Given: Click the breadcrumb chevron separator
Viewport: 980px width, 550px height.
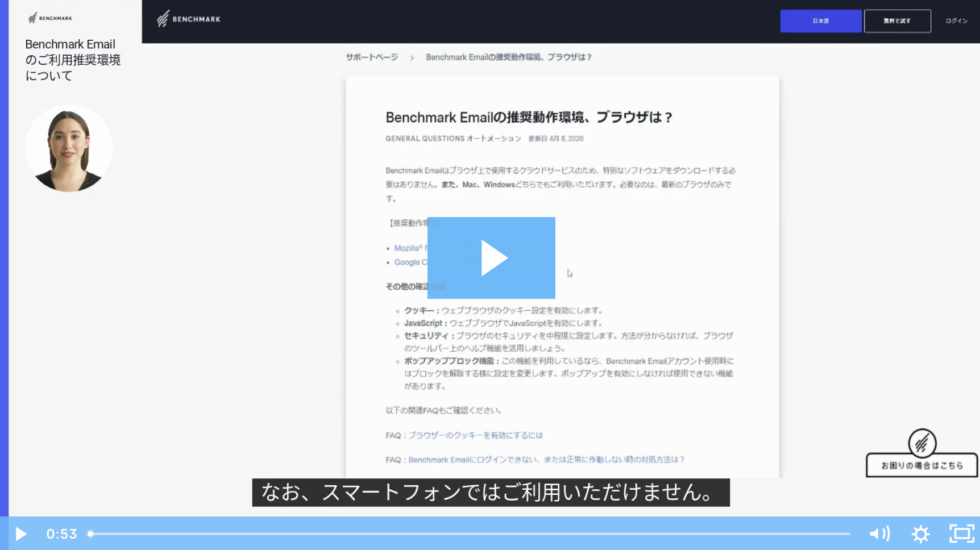Looking at the screenshot, I should pyautogui.click(x=412, y=58).
